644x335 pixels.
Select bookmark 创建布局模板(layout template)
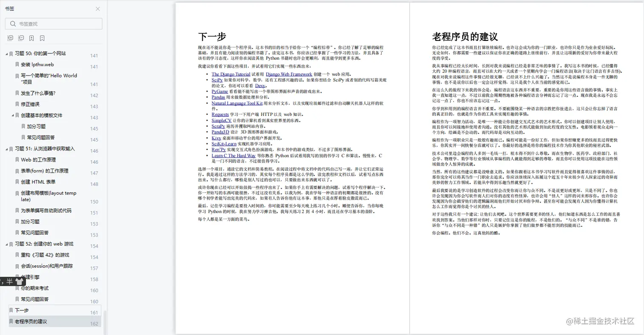click(x=49, y=196)
